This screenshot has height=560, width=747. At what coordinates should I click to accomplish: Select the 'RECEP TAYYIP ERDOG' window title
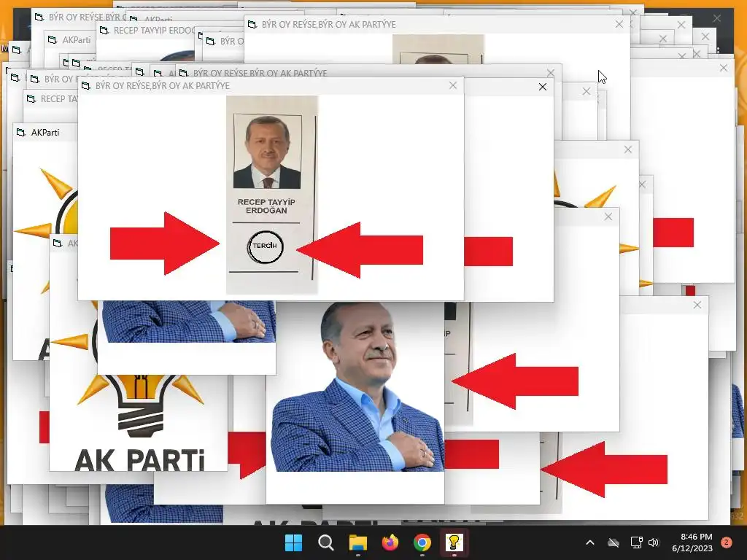tap(154, 31)
